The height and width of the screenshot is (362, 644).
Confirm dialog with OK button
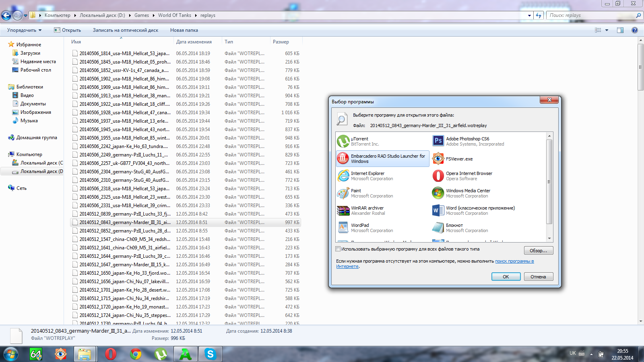tap(506, 277)
